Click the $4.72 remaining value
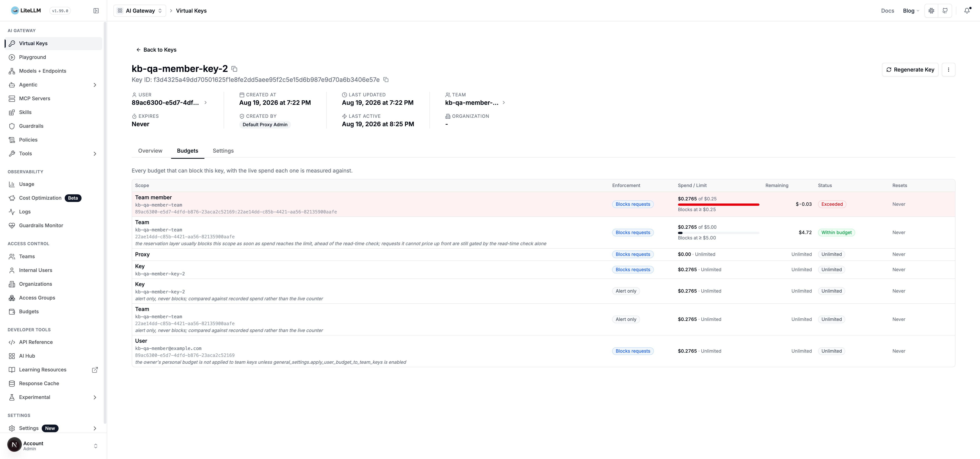The height and width of the screenshot is (459, 980). (805, 233)
